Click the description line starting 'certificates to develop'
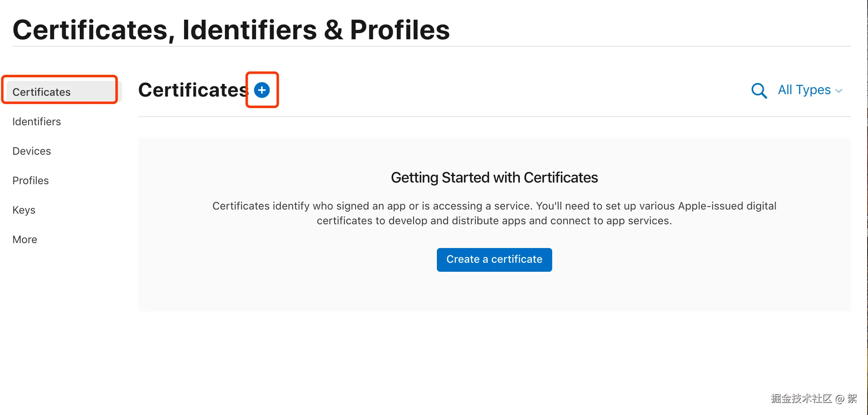Image resolution: width=868 pixels, height=415 pixels. click(x=494, y=221)
